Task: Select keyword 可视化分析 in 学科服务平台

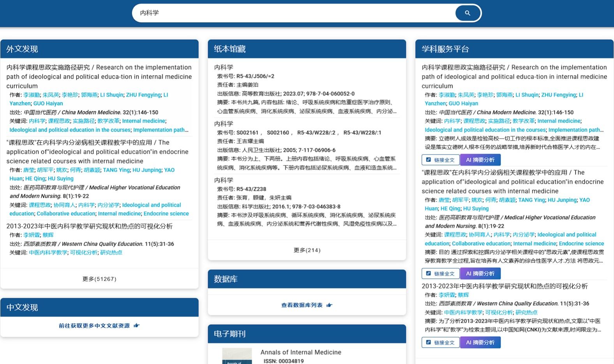Action: (499, 313)
